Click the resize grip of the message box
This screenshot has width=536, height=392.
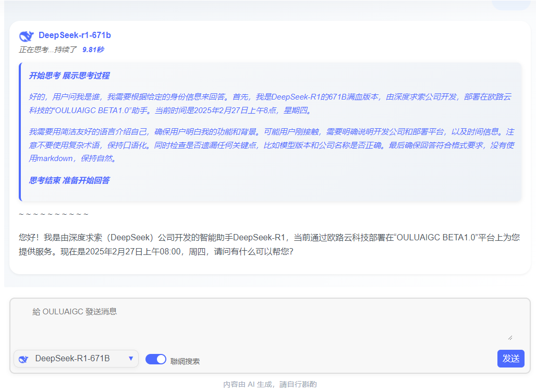pos(510,338)
